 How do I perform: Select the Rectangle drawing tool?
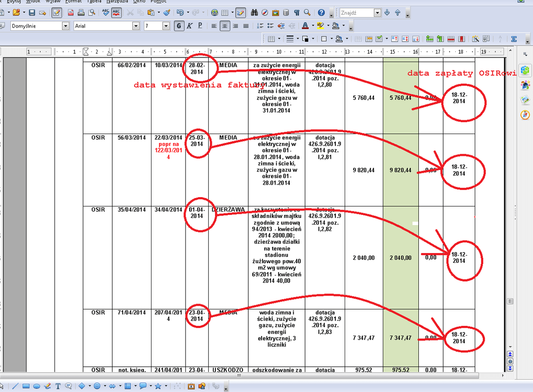click(x=26, y=386)
